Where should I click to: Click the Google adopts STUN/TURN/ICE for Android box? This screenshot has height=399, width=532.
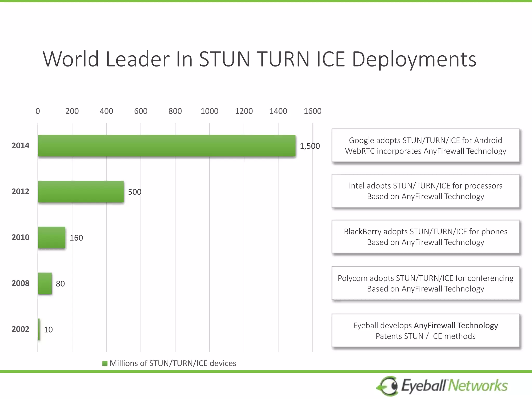425,146
